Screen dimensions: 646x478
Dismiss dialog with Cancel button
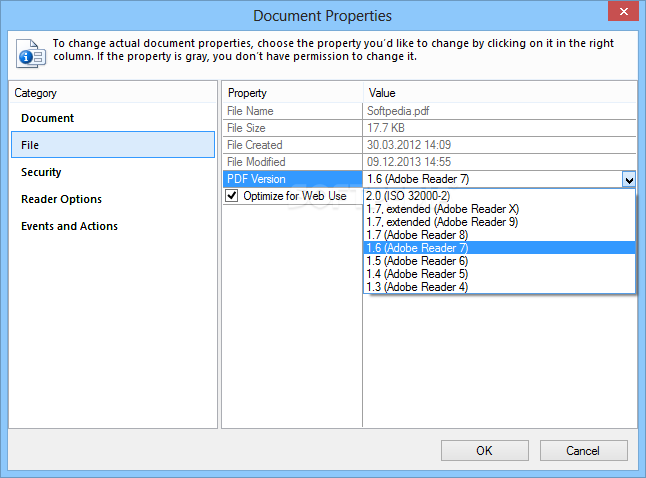pyautogui.click(x=583, y=450)
